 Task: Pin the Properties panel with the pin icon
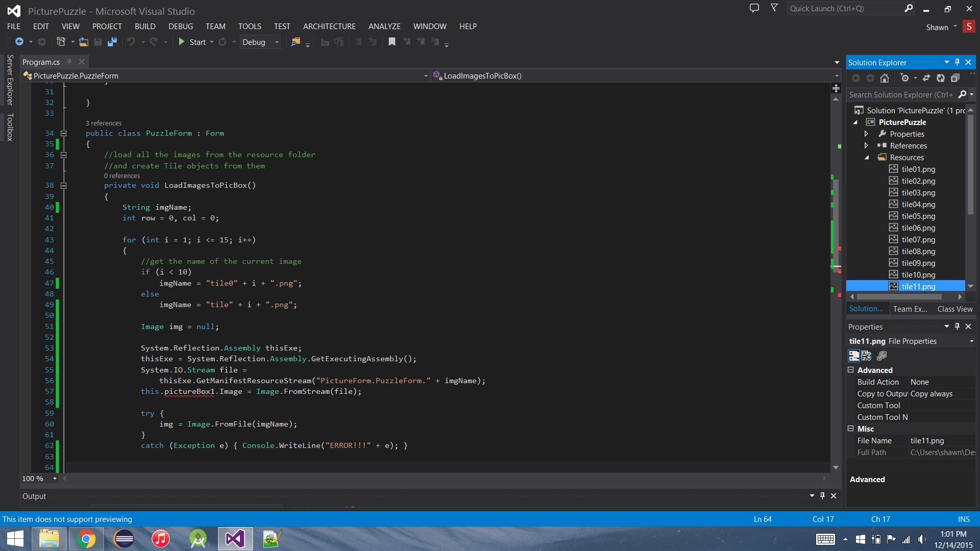click(x=958, y=326)
